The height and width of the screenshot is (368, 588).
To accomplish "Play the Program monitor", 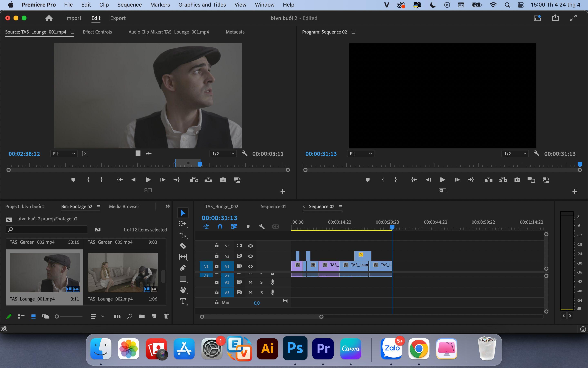I will coord(442,180).
